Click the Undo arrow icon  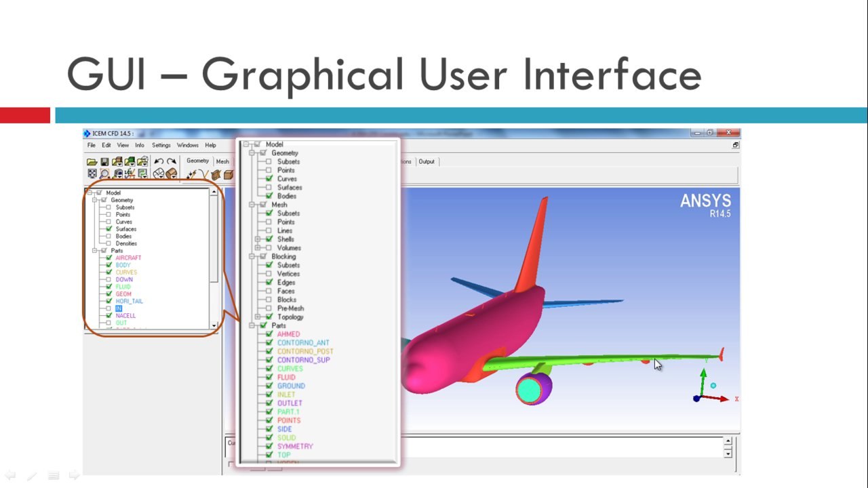pos(159,161)
